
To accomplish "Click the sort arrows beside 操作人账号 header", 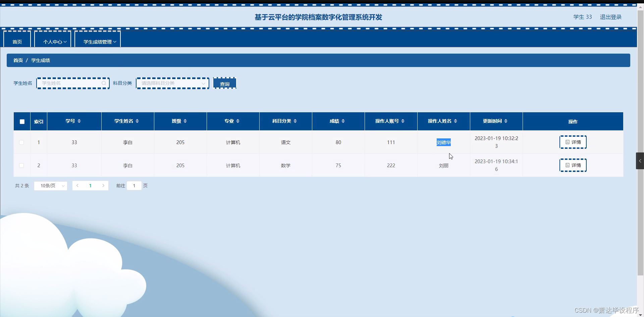I will tap(403, 121).
